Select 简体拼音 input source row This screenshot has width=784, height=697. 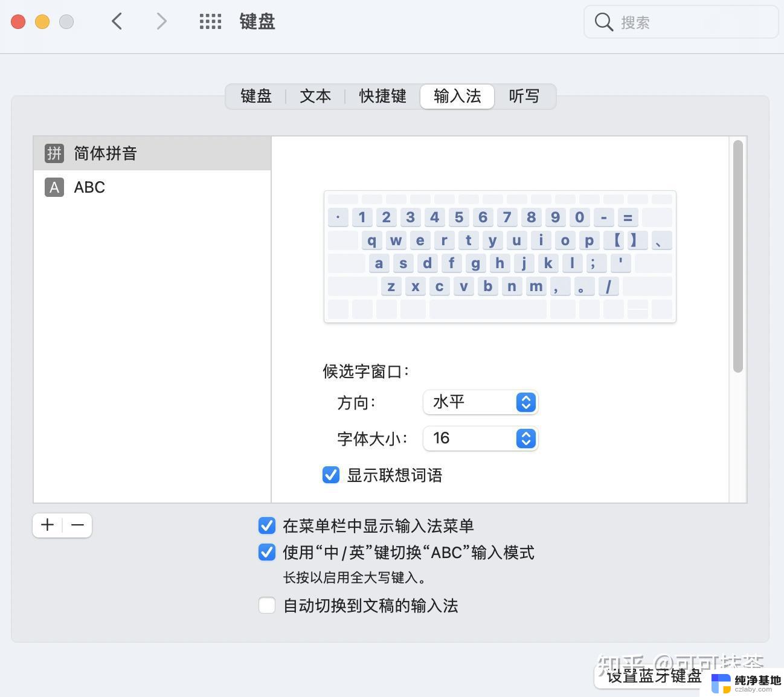(152, 153)
